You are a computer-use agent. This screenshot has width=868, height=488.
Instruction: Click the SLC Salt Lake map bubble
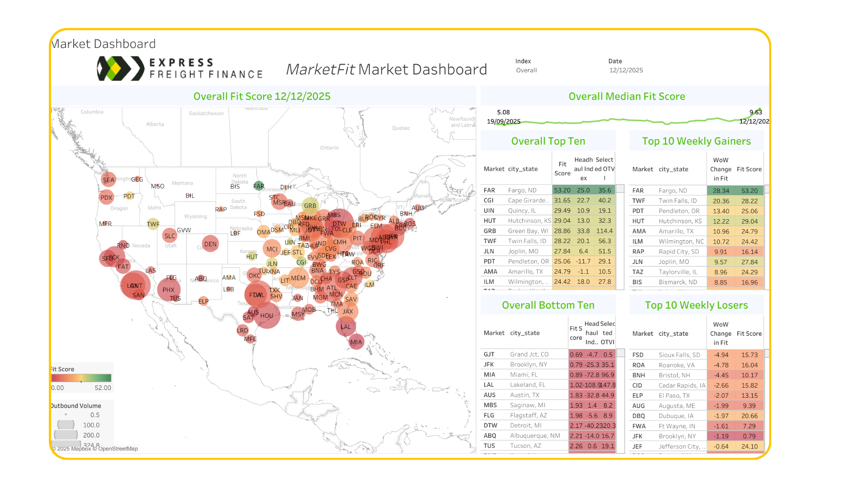(170, 236)
